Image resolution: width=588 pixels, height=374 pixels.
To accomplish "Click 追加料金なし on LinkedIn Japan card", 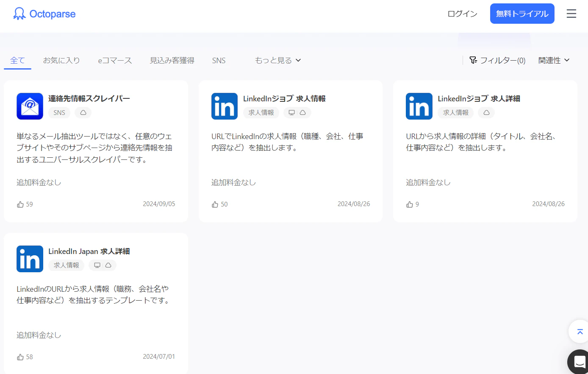I will (39, 335).
